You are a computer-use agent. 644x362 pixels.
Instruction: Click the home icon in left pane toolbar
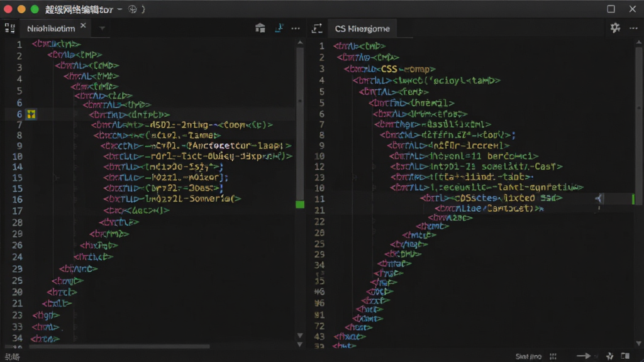[x=260, y=28]
